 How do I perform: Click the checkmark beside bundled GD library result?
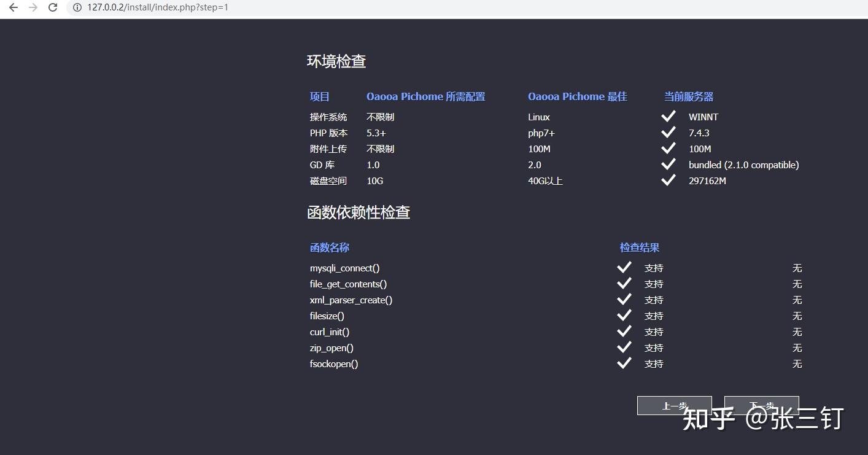(x=668, y=164)
